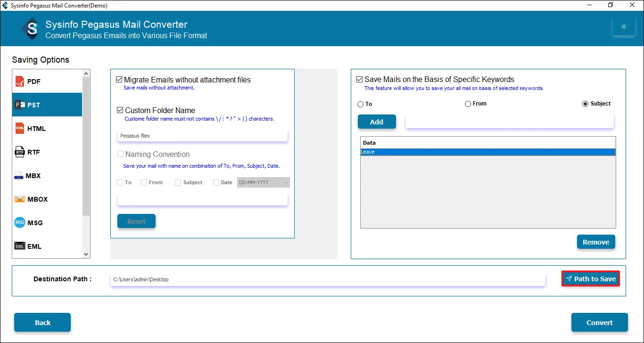Focus the keyword entry text field

tap(510, 122)
